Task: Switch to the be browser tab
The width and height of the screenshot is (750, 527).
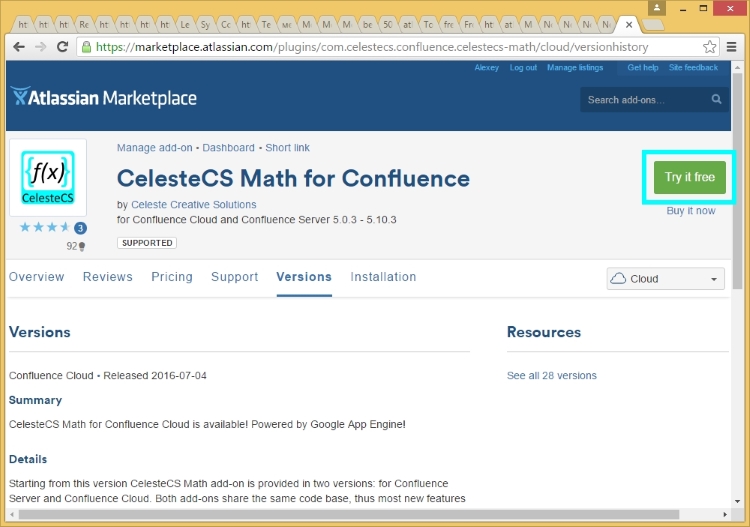Action: [367, 24]
